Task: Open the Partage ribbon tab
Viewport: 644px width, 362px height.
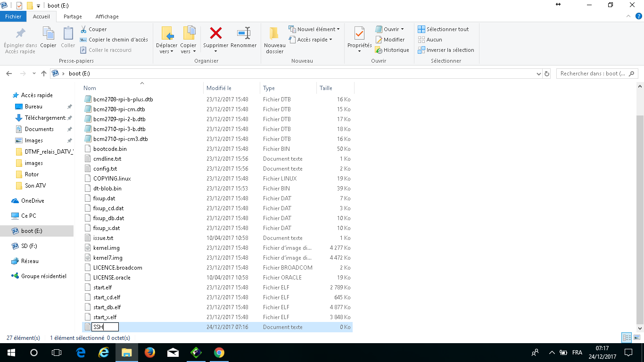Action: [x=73, y=16]
